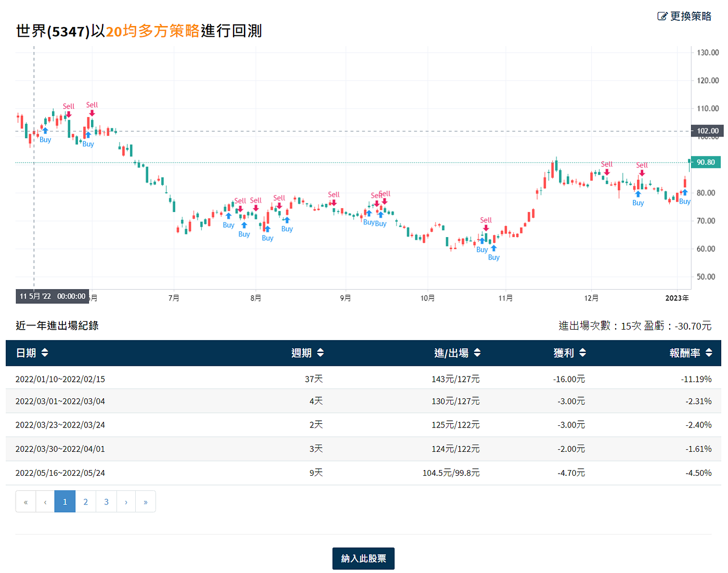Click the -4.50% return value

pos(698,473)
